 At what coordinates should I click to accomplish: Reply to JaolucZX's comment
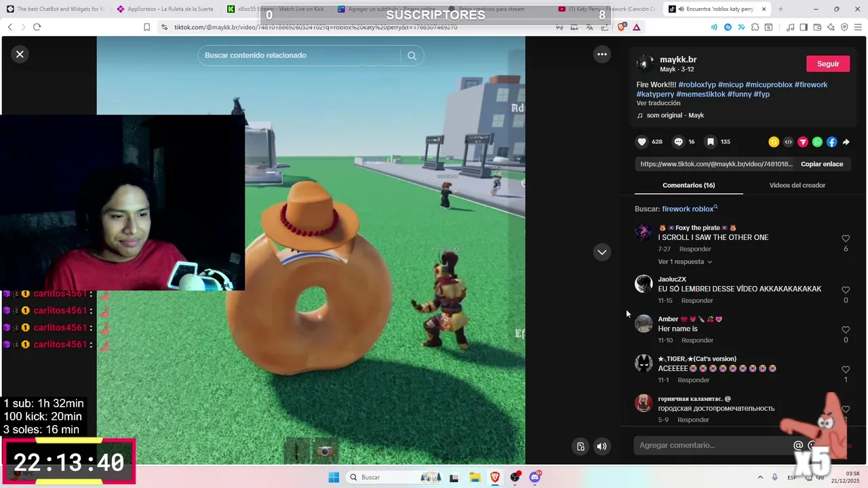pyautogui.click(x=697, y=300)
